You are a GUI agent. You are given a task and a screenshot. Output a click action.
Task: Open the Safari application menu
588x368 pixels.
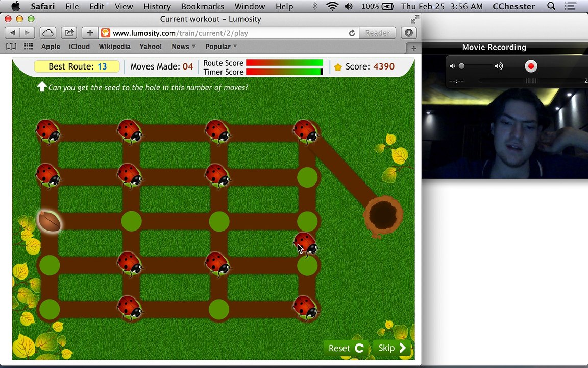tap(43, 6)
